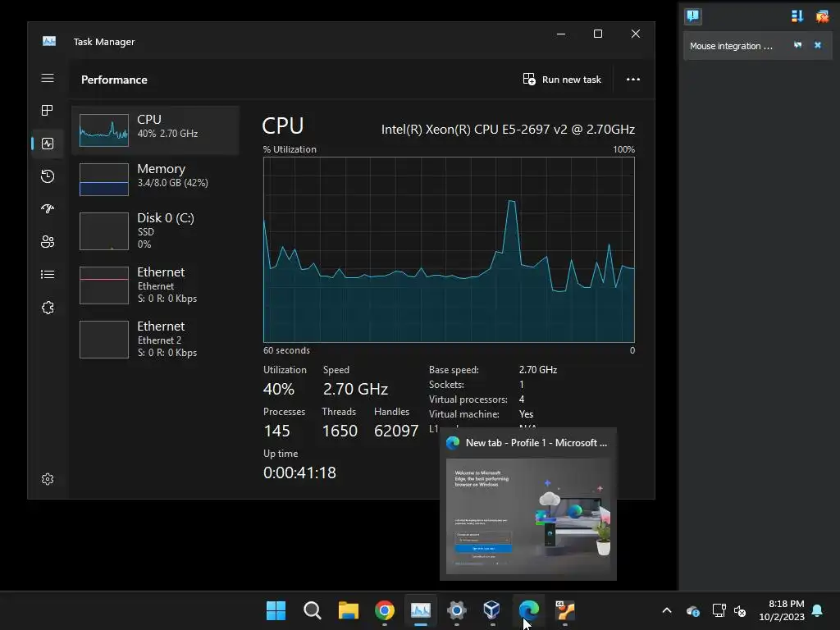Select the CPU performance item
The height and width of the screenshot is (630, 840).
point(155,130)
